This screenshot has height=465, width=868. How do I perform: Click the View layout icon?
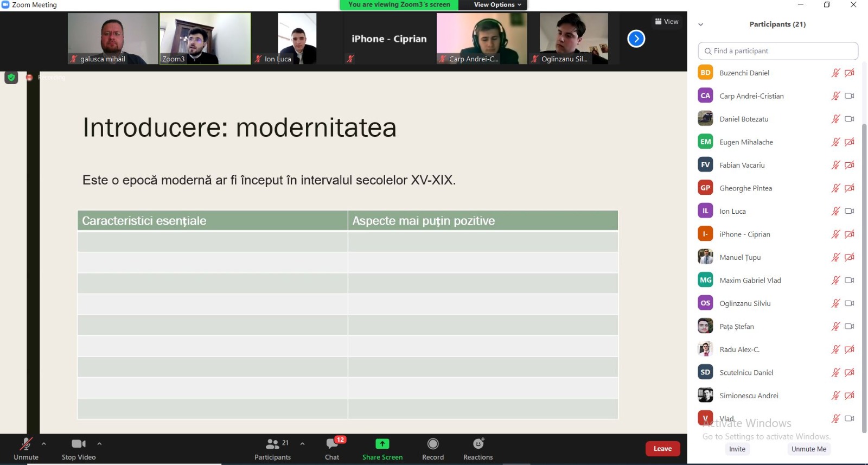667,22
